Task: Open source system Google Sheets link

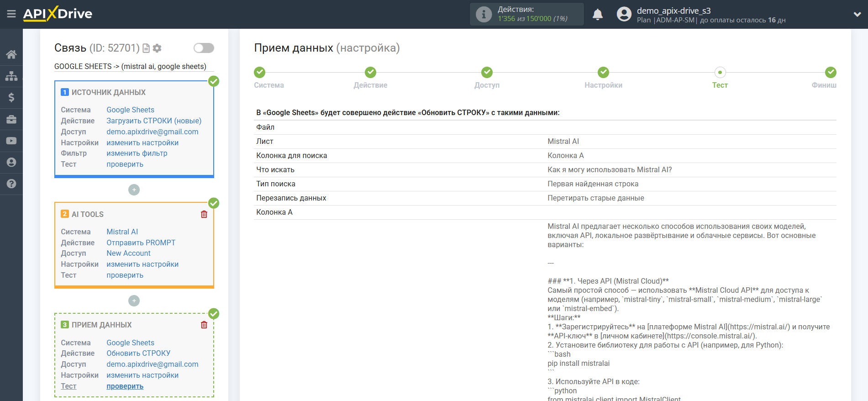Action: tap(130, 110)
